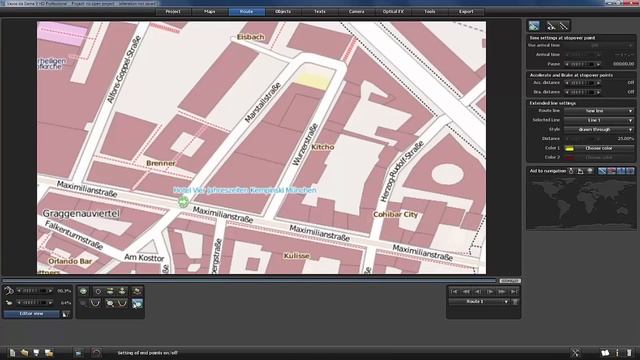Adjust the lower slider beside the hand icon
The image size is (640, 360).
34,303
